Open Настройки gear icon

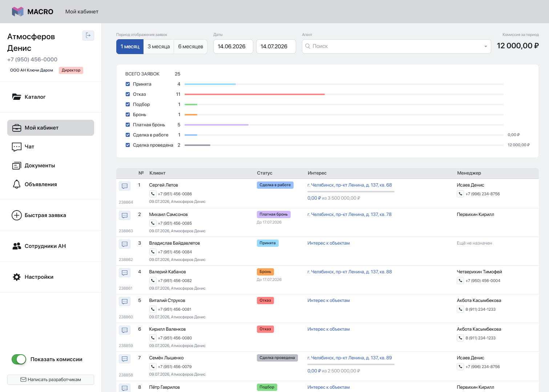17,277
